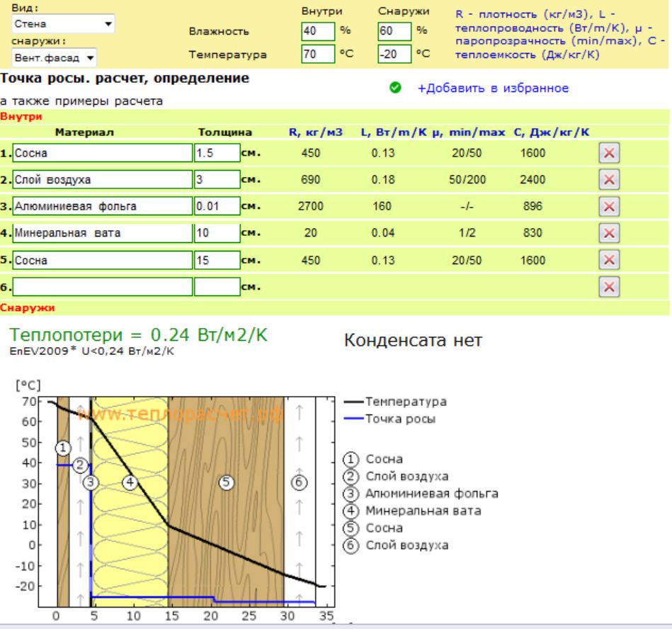
Task: Click circled marker 5 on the chart
Action: click(227, 482)
